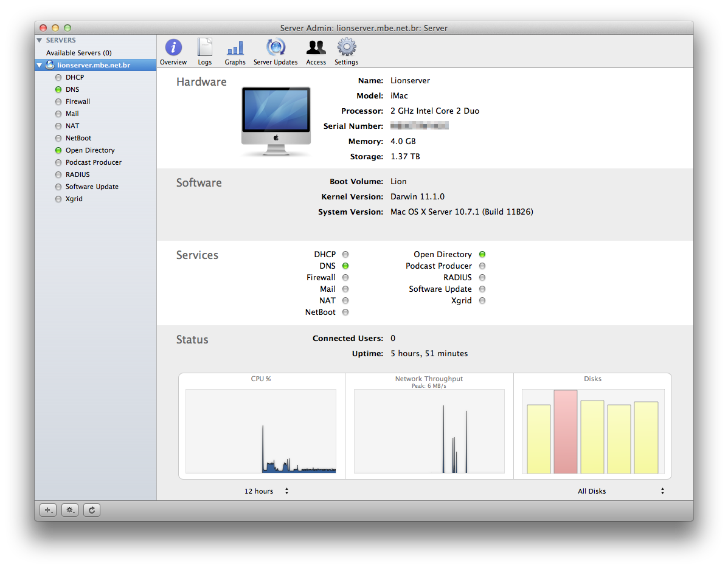Check for Server Updates
The width and height of the screenshot is (728, 569).
click(275, 51)
